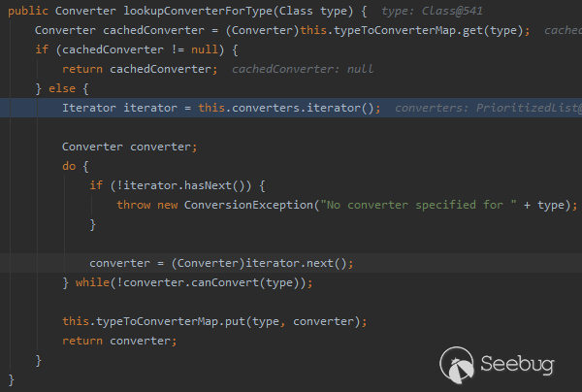The image size is (582, 392).
Task: Click the highlighted 'Iterator iterator' declaration
Action: [119, 108]
